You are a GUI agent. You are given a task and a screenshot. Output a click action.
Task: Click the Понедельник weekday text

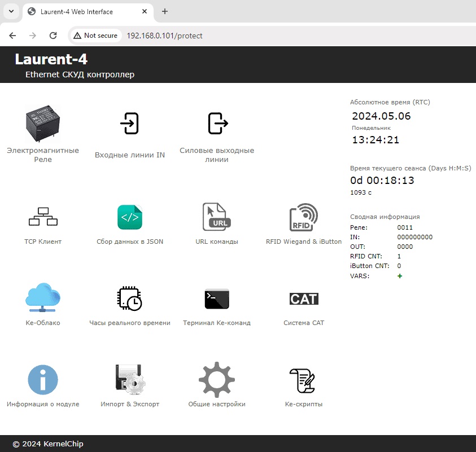[372, 128]
